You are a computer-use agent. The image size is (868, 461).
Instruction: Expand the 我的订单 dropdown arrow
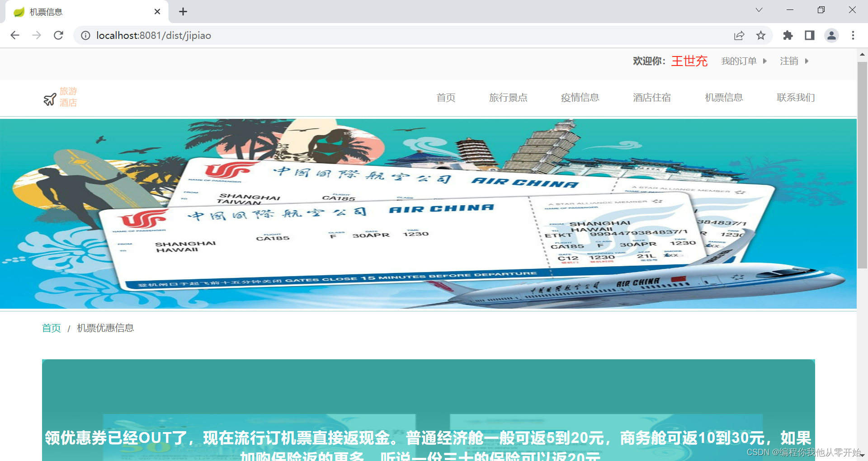tap(765, 61)
